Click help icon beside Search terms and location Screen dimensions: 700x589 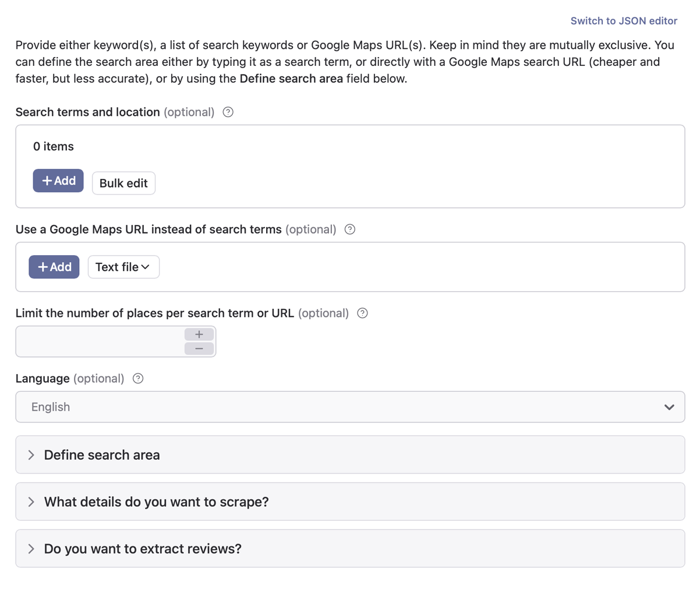click(228, 112)
